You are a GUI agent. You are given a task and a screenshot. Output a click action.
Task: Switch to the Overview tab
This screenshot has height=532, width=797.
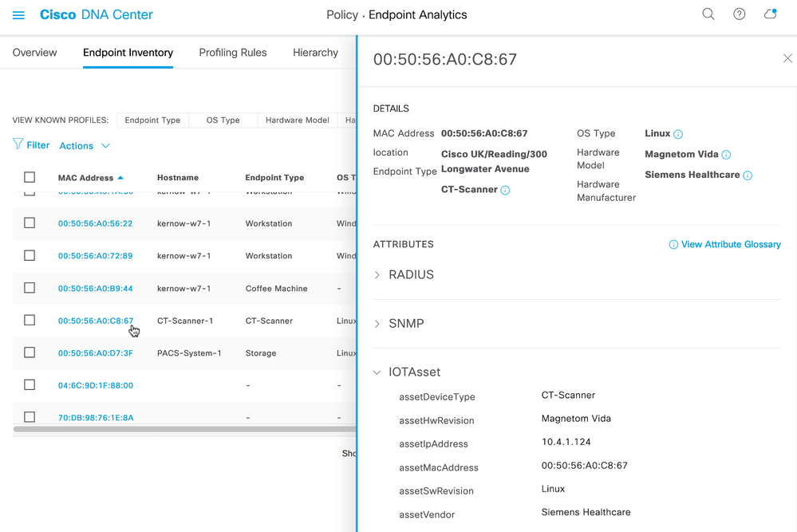[x=34, y=53]
